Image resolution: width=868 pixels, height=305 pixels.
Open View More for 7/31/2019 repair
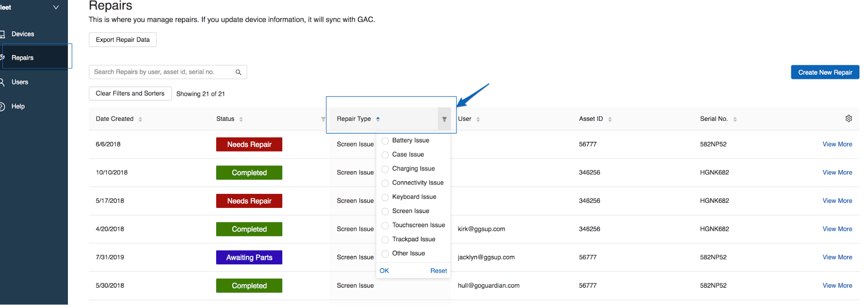click(x=837, y=257)
